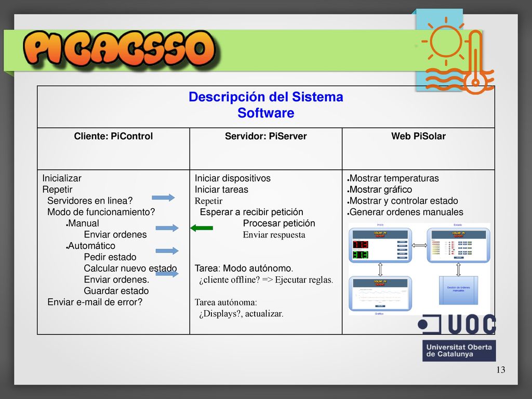
Task: Click the Universitat Oberta de Catalunya badge
Action: 459,351
